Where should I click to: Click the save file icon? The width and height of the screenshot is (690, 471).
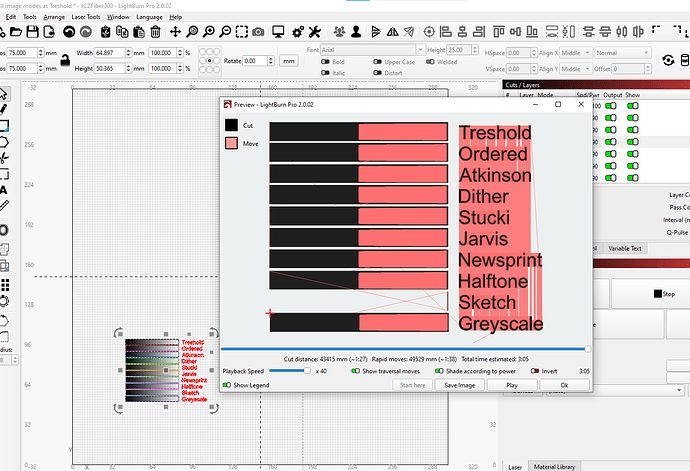pyautogui.click(x=33, y=32)
